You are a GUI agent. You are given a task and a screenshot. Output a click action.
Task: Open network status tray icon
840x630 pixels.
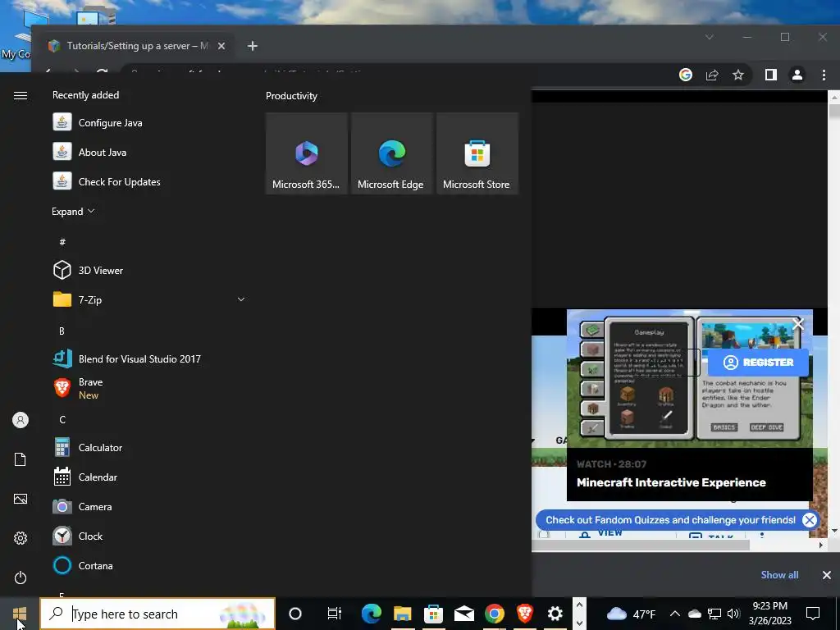714,614
